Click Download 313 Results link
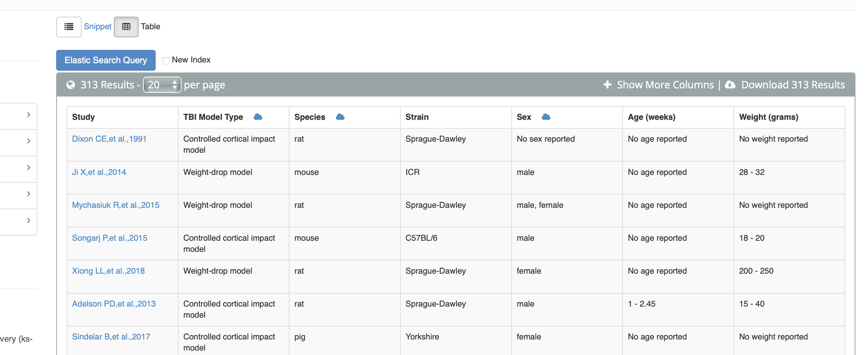The height and width of the screenshot is (355, 868). tap(793, 85)
